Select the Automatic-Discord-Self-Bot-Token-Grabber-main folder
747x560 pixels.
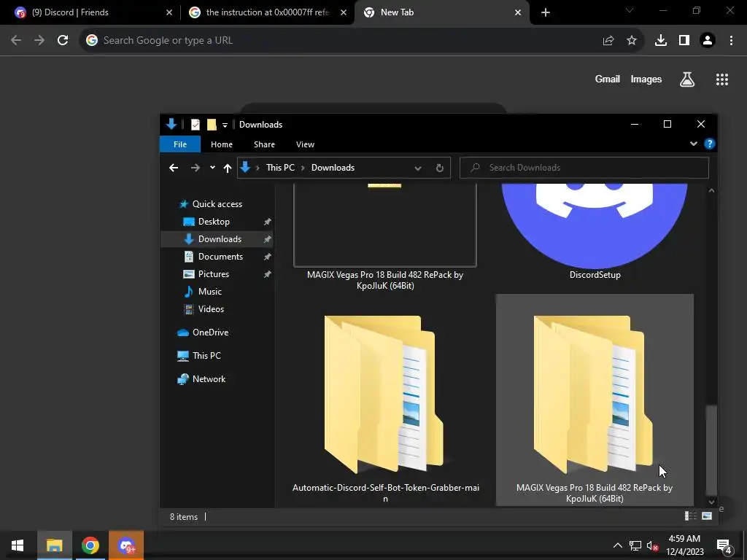pyautogui.click(x=385, y=400)
